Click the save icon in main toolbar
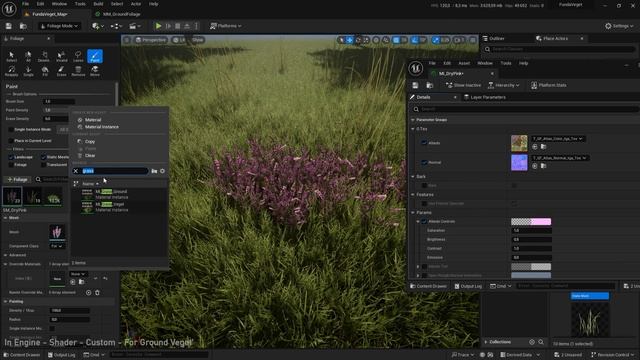This screenshot has height=360, width=640. coord(9,26)
